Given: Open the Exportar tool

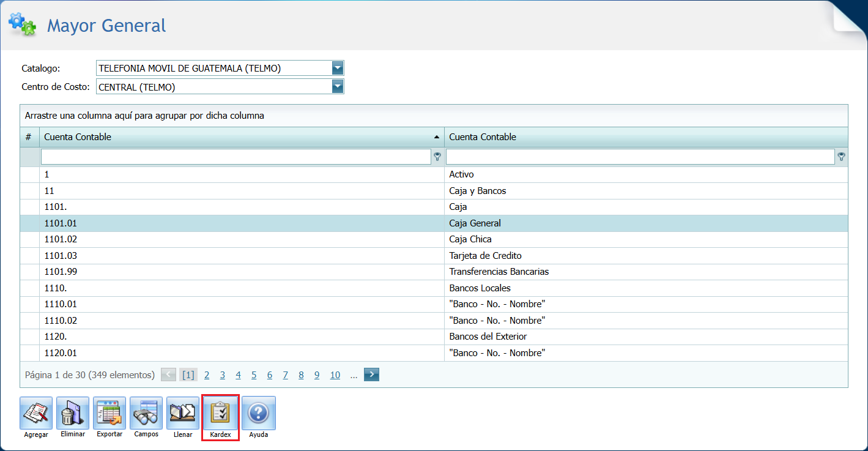Looking at the screenshot, I should [x=109, y=414].
